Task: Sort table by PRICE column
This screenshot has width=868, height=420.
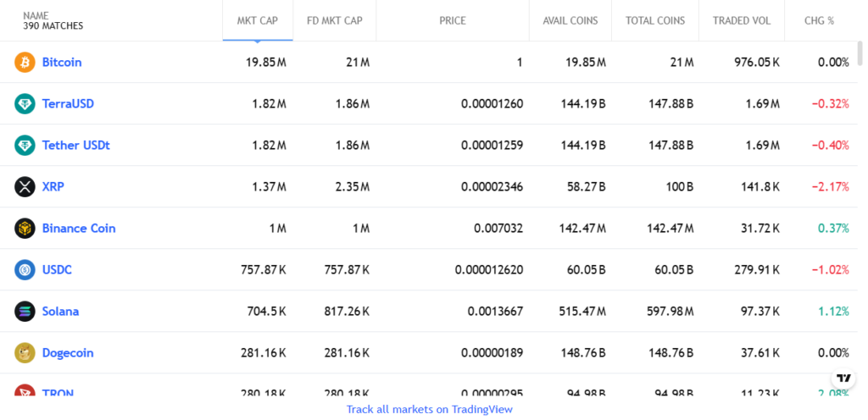Action: click(453, 20)
